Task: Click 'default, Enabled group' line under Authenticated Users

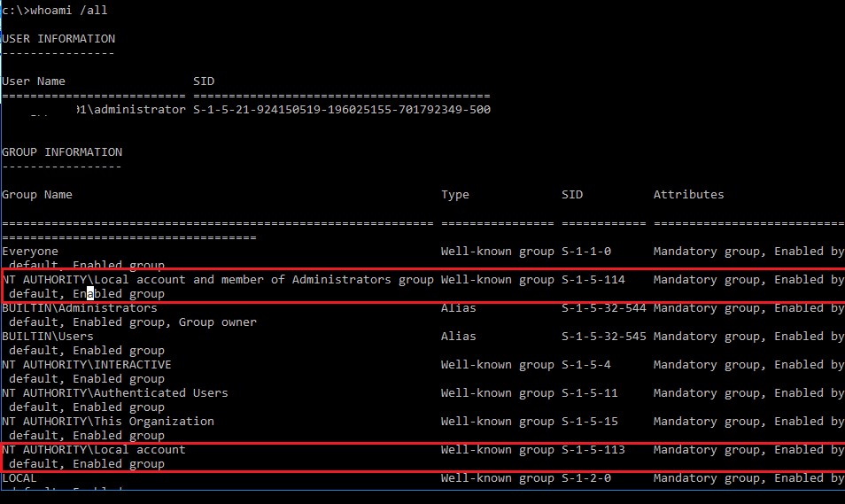Action: coord(87,407)
